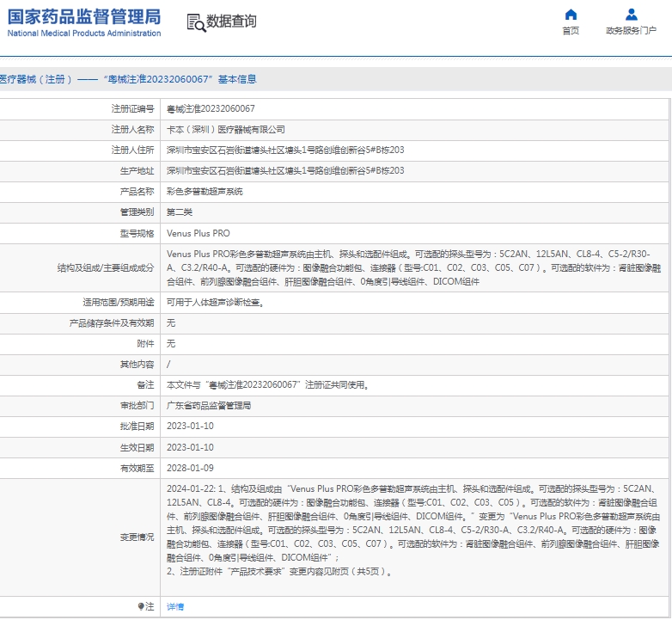Screen dimensions: 672x620
Task: Click registration number 粤械注准20232060067 value
Action: tap(210, 109)
